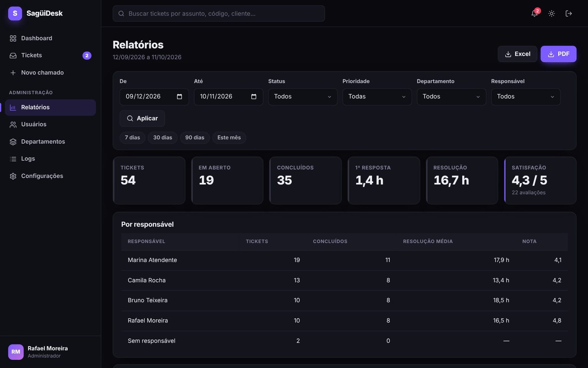Click the search magnifier icon in top bar

121,14
